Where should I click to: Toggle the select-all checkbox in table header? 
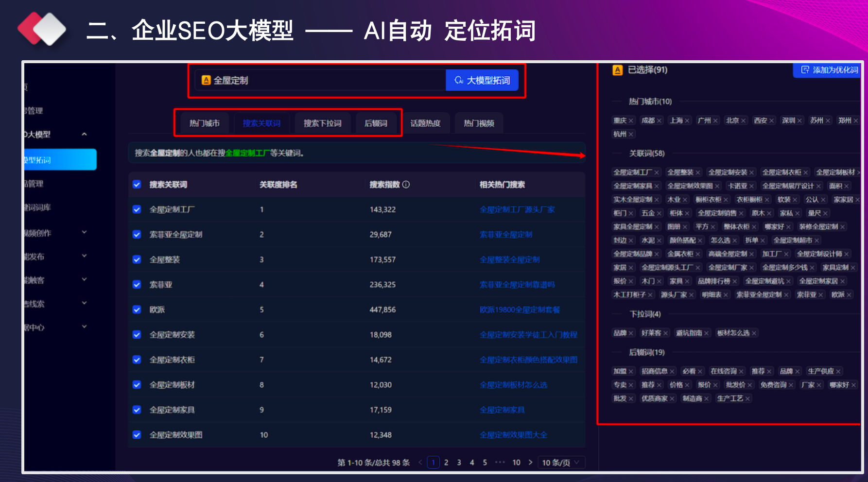[x=137, y=185]
